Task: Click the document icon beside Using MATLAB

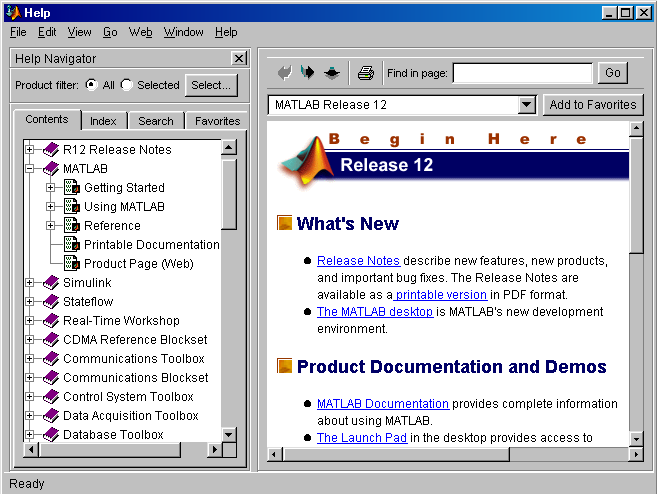Action: coord(72,206)
